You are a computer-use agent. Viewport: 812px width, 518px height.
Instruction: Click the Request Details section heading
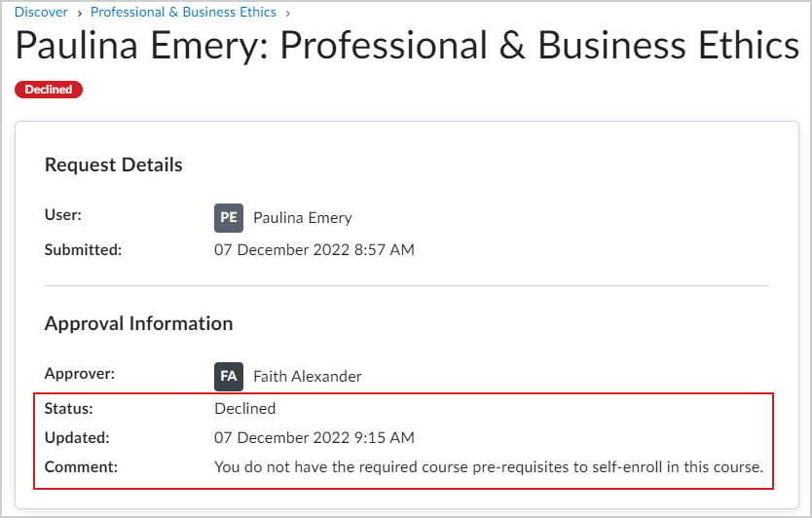[x=113, y=166]
